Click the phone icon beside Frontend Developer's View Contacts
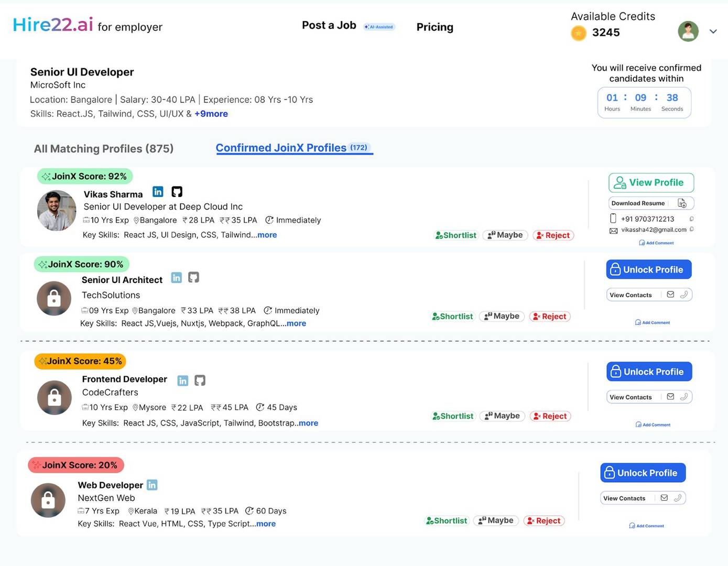The height and width of the screenshot is (566, 728). pyautogui.click(x=684, y=397)
